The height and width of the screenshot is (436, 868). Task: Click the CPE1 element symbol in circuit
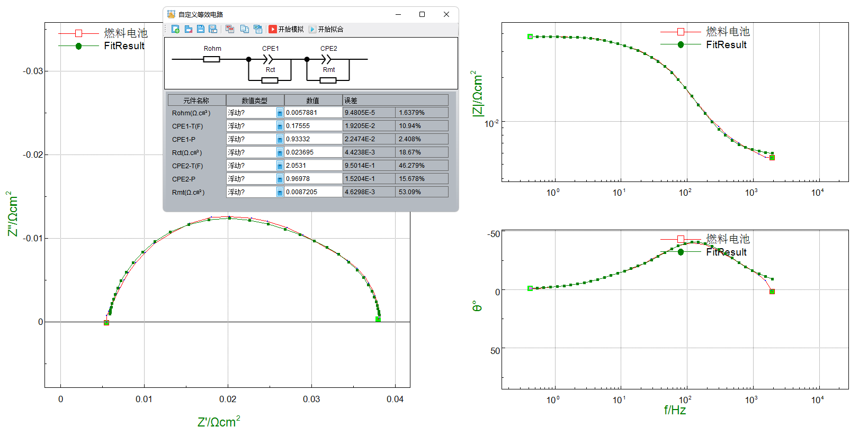pyautogui.click(x=269, y=59)
